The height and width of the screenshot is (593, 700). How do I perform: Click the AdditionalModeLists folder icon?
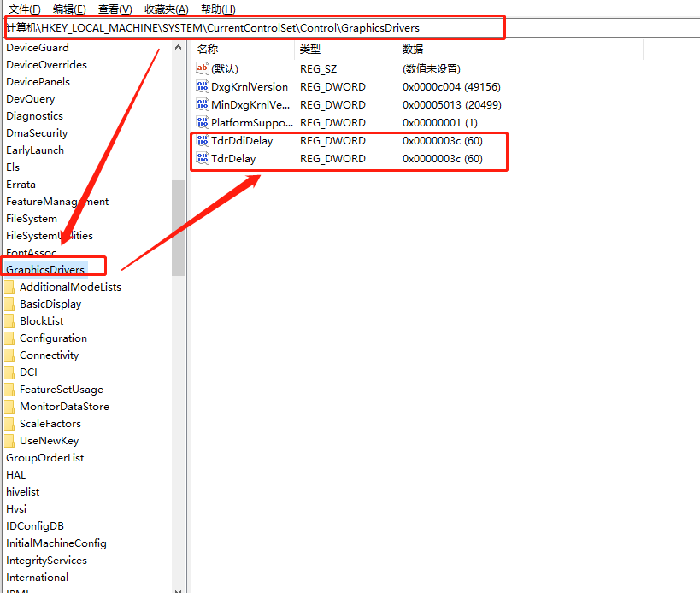click(x=9, y=287)
